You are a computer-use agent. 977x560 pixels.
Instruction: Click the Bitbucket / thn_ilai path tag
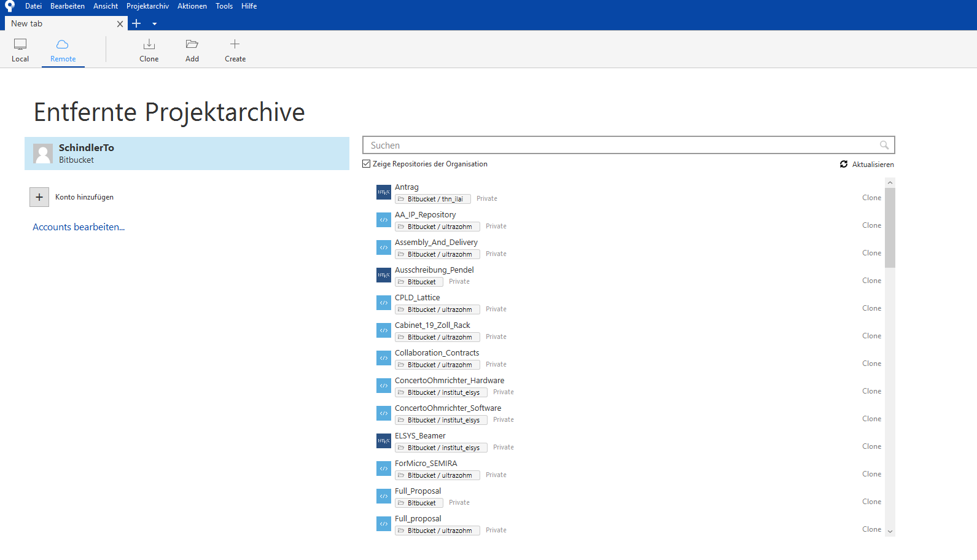coord(433,199)
